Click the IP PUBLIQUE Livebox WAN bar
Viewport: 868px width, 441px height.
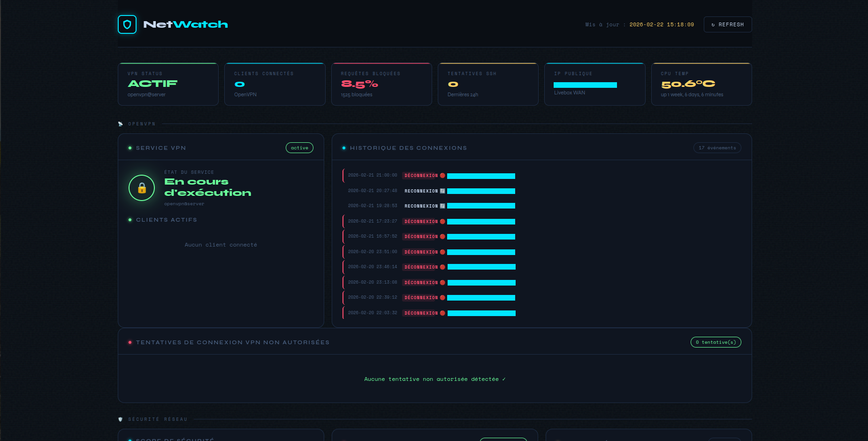586,85
